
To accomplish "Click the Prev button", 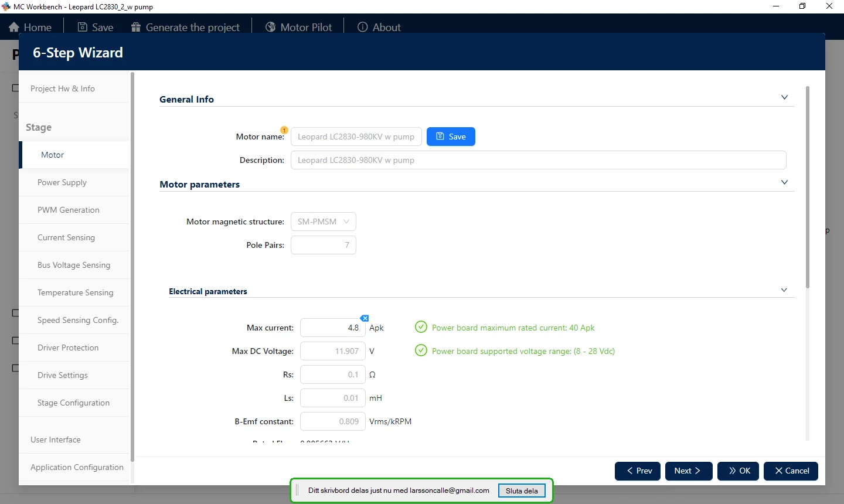I will click(638, 471).
